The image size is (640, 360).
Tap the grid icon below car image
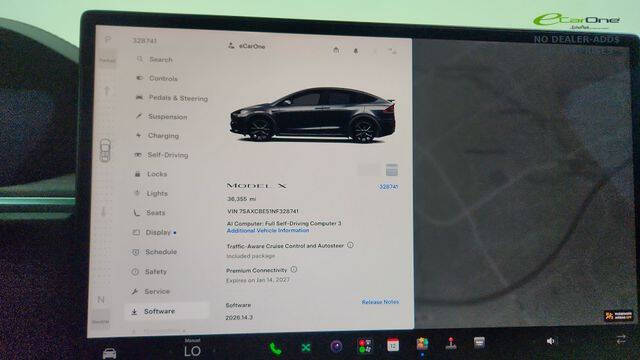[x=391, y=169]
